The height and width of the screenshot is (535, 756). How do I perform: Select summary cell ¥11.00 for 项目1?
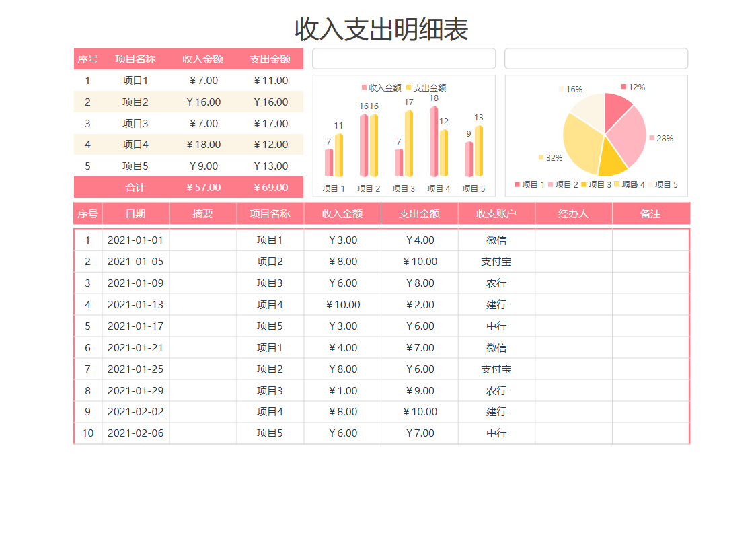(270, 81)
